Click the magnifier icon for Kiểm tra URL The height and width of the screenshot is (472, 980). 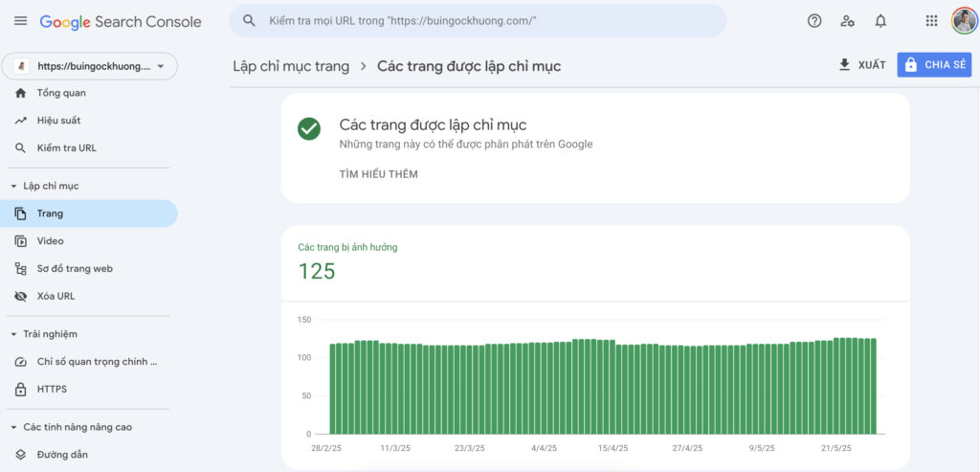(x=21, y=148)
